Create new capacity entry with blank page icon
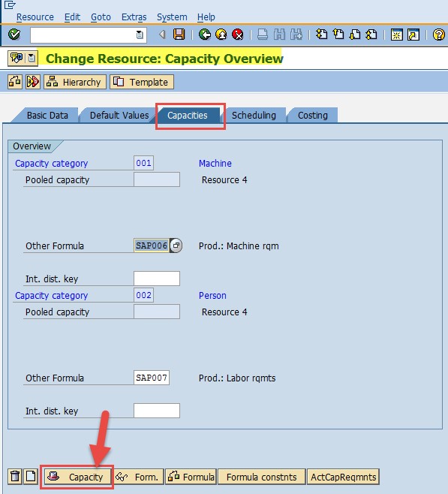 pos(31,476)
